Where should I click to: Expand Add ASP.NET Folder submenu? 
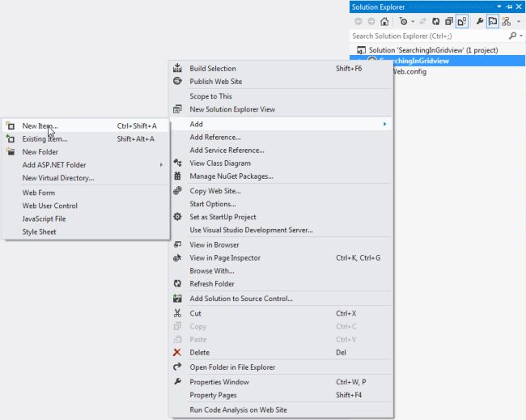pyautogui.click(x=85, y=165)
